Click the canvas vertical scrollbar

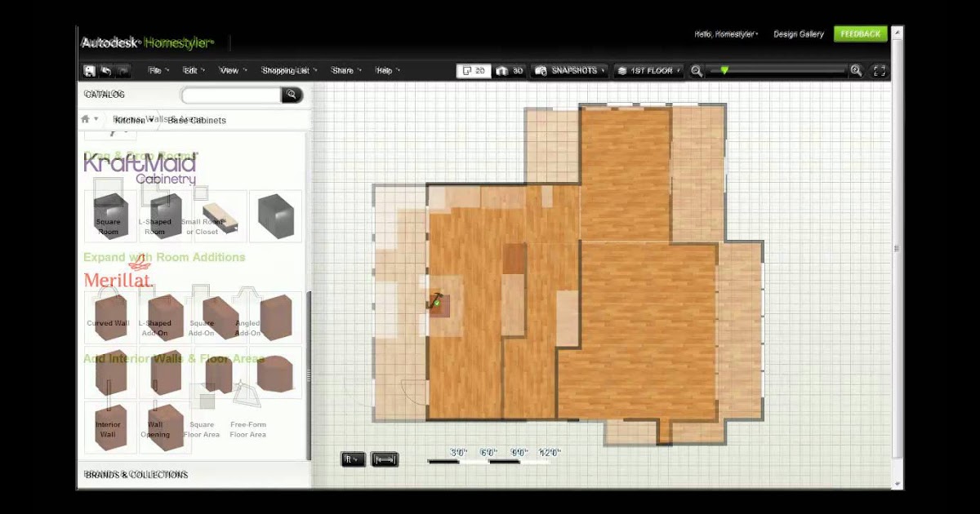pos(898,249)
